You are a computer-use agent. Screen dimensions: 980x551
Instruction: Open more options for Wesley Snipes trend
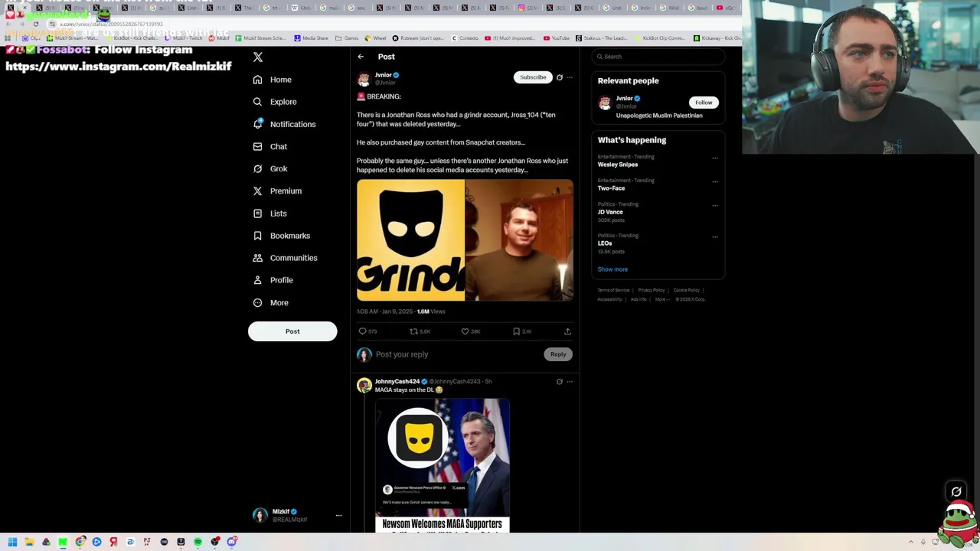click(715, 158)
